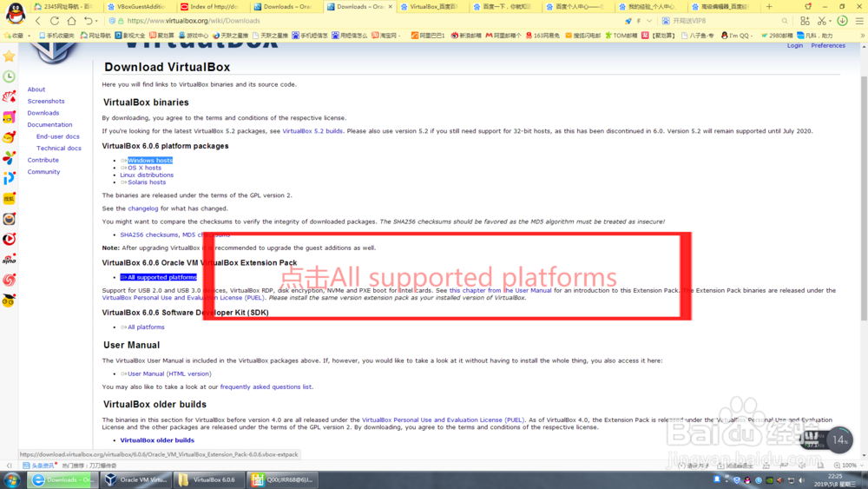The width and height of the screenshot is (868, 489).
Task: Open End-user docs in the navigation
Action: click(58, 136)
